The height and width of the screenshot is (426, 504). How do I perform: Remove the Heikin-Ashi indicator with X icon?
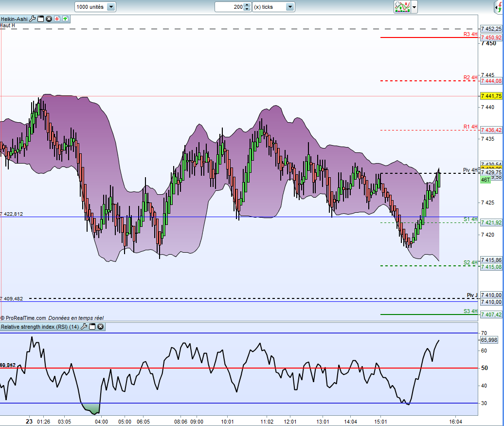(49, 19)
